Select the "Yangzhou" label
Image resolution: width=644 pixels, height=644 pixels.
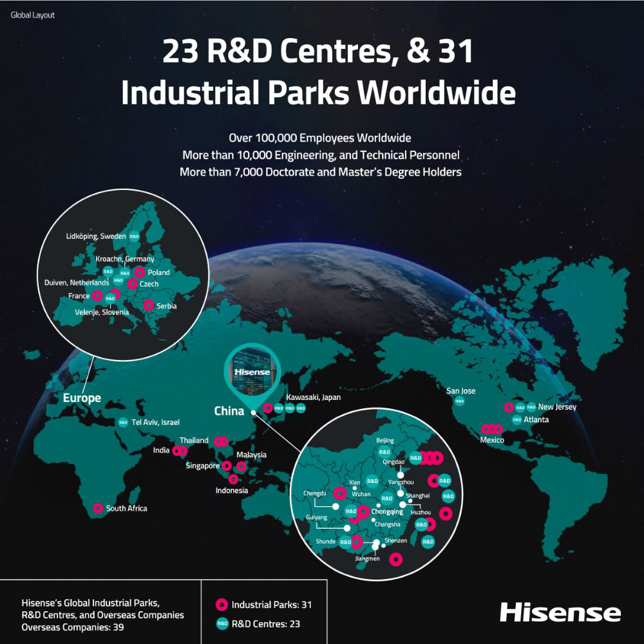pyautogui.click(x=401, y=482)
